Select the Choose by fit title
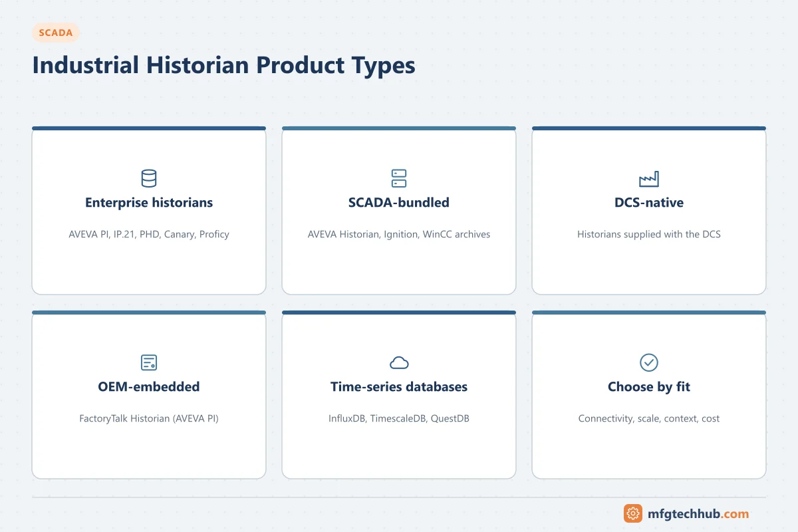Viewport: 798px width, 532px height. pos(649,386)
